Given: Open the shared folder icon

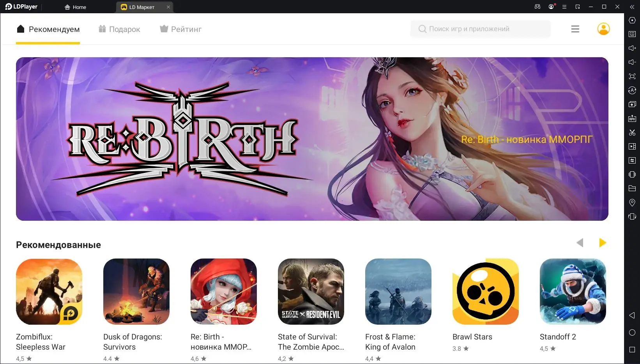Looking at the screenshot, I should 632,188.
